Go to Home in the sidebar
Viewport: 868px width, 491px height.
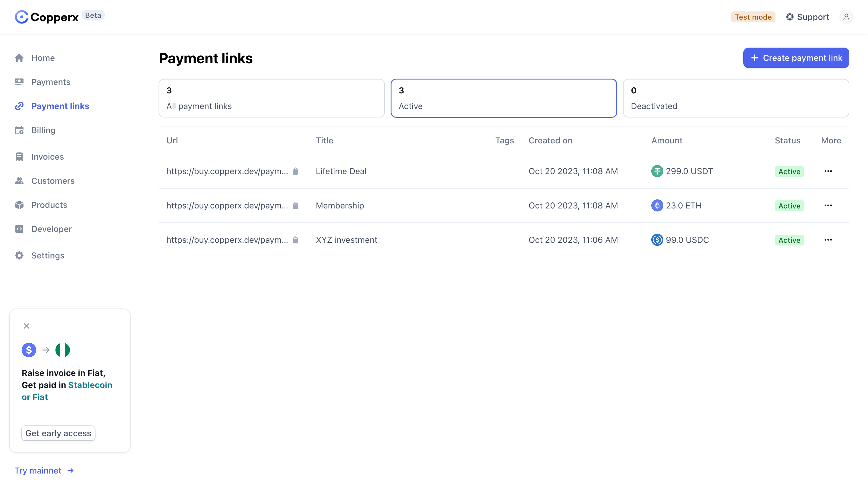[35, 58]
